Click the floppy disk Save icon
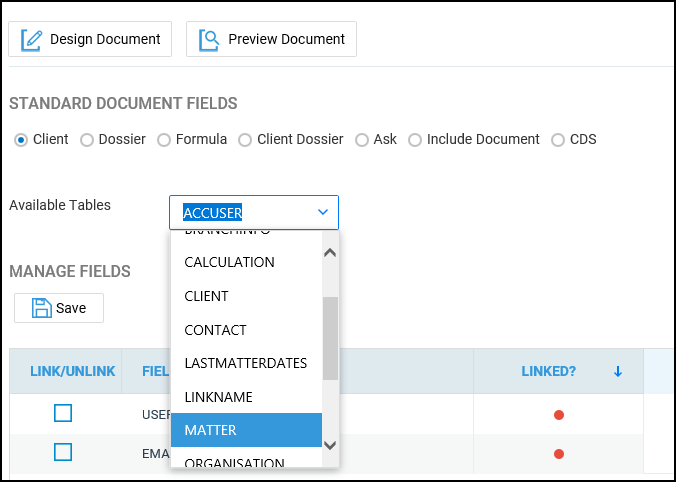Screen dimensions: 676x482 42,308
